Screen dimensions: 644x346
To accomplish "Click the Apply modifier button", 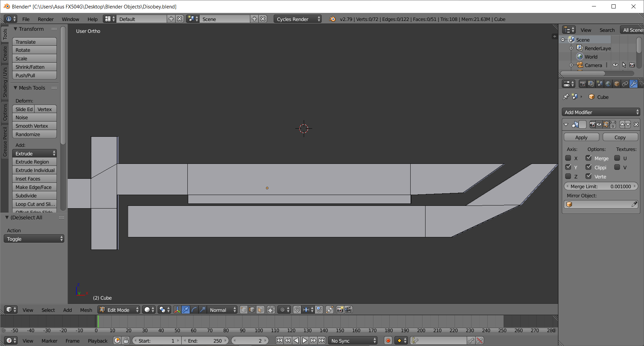I will tap(581, 137).
